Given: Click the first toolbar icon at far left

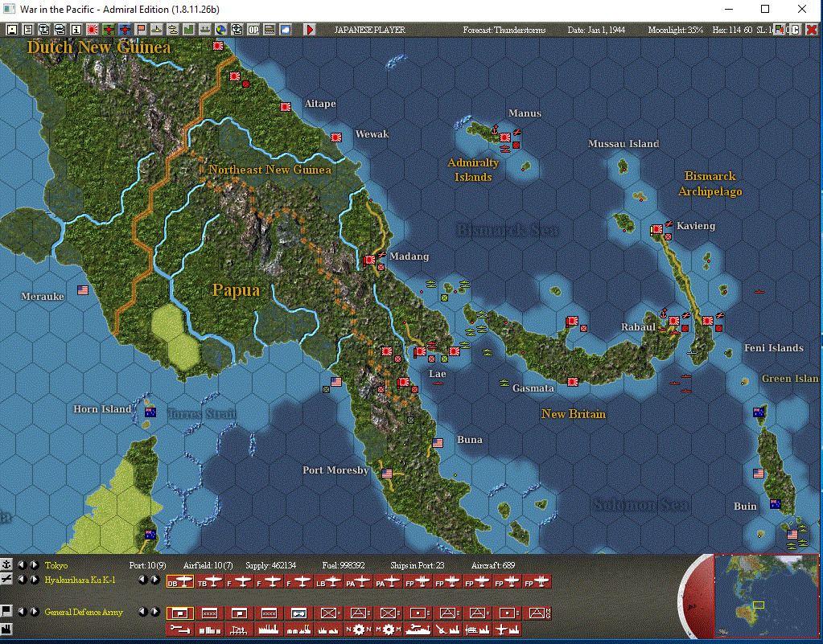Looking at the screenshot, I should click(x=12, y=30).
